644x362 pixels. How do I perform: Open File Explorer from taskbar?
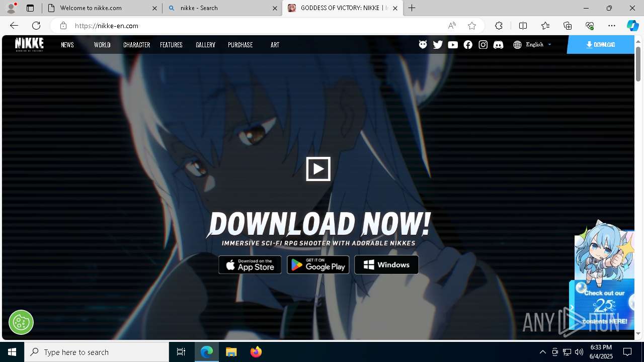click(x=231, y=352)
